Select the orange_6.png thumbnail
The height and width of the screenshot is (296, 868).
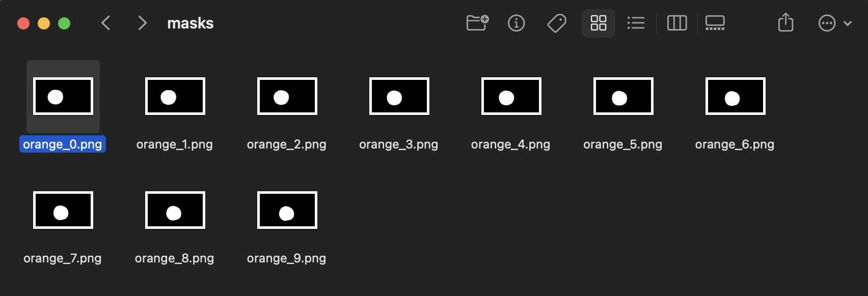(x=736, y=96)
